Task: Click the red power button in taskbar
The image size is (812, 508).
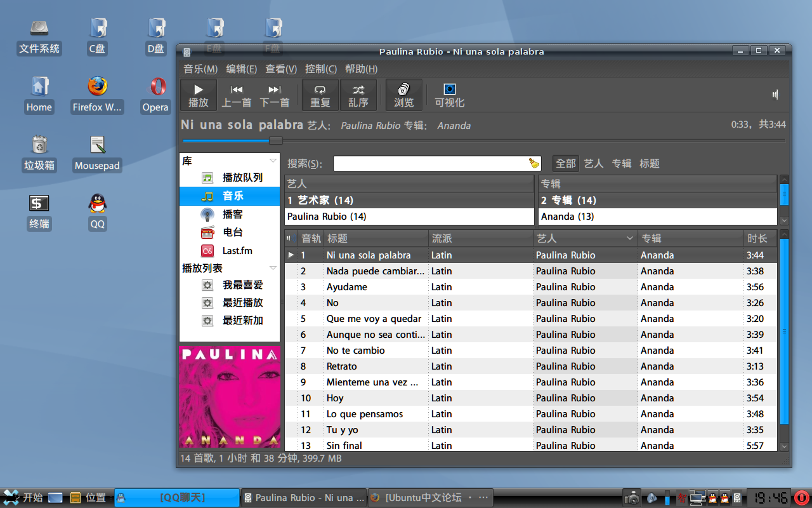Action: pyautogui.click(x=801, y=498)
